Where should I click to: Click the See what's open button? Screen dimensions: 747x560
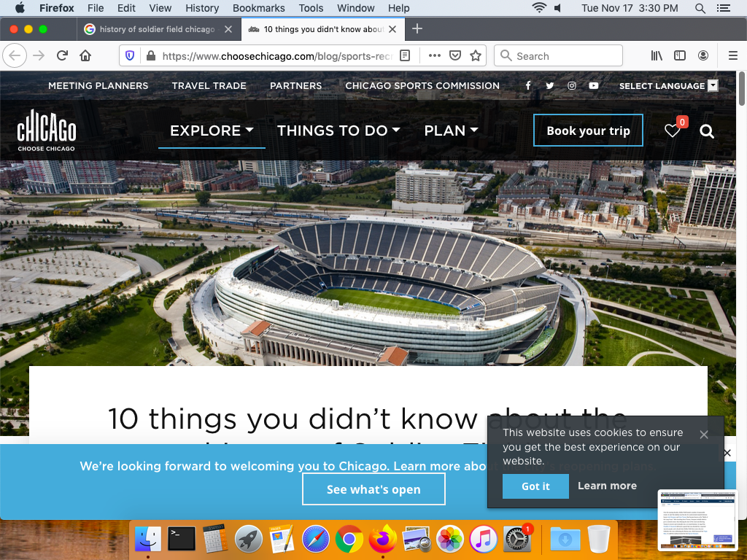(373, 489)
